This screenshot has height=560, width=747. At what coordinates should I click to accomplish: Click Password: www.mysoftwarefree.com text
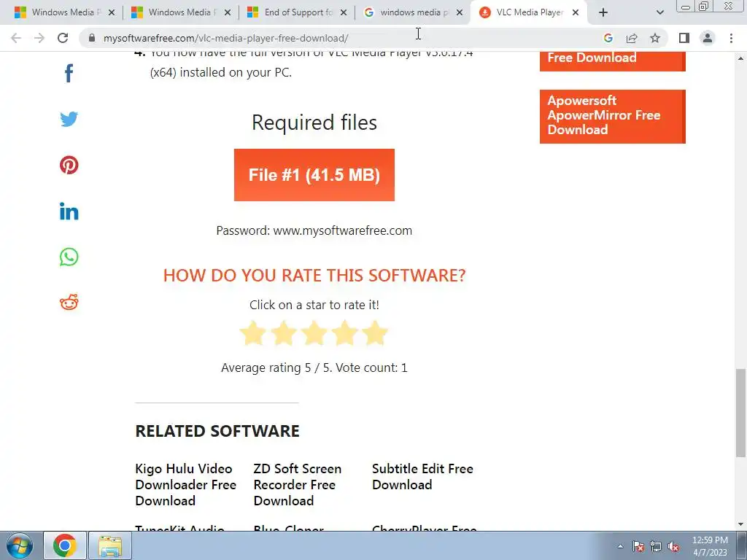[x=314, y=230]
